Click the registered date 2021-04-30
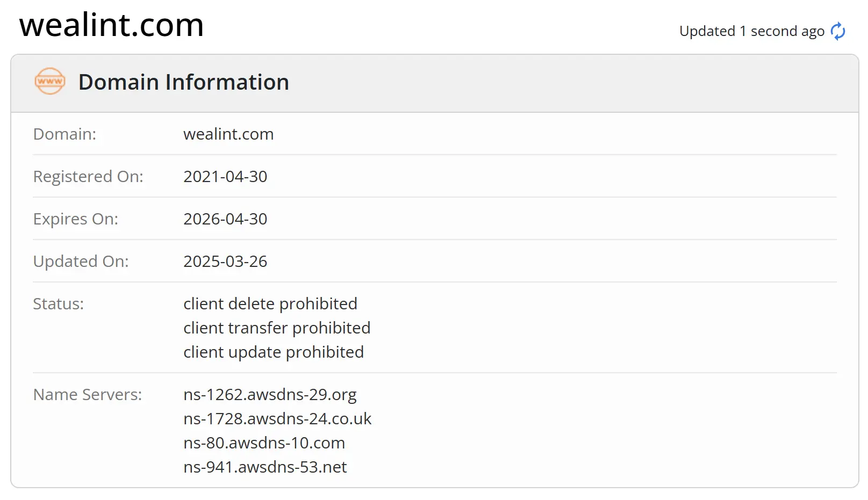868x500 pixels. [x=225, y=176]
